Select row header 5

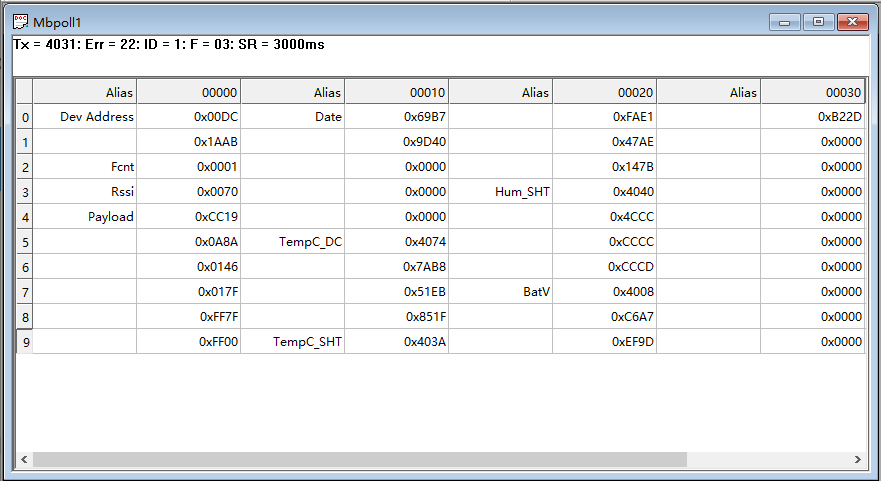pyautogui.click(x=25, y=242)
